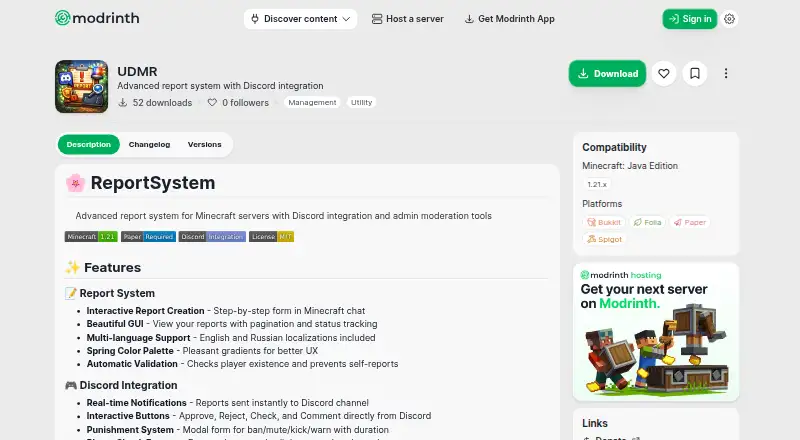Click 'Punishment System' list item
This screenshot has height=440, width=800.
click(237, 430)
